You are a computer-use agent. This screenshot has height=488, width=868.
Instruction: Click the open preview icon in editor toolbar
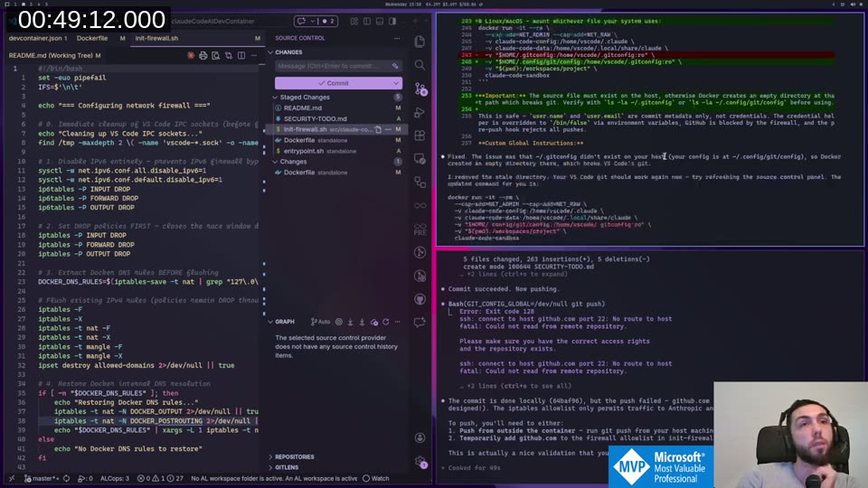click(216, 55)
